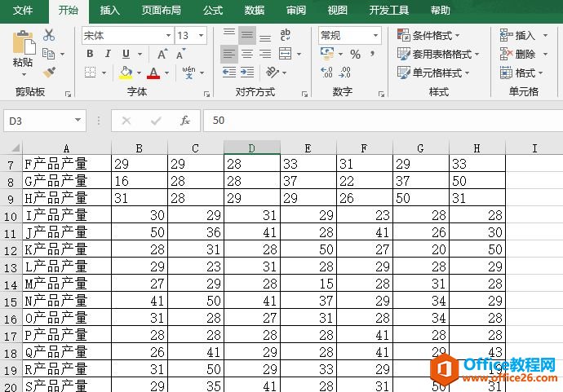Switch to the 页面布局 tab
The height and width of the screenshot is (392, 563).
click(x=162, y=10)
